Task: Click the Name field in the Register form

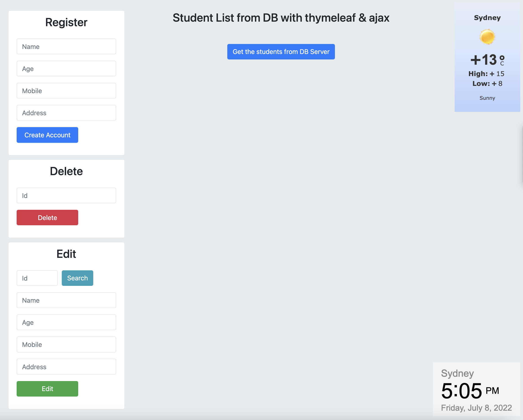Action: click(66, 46)
